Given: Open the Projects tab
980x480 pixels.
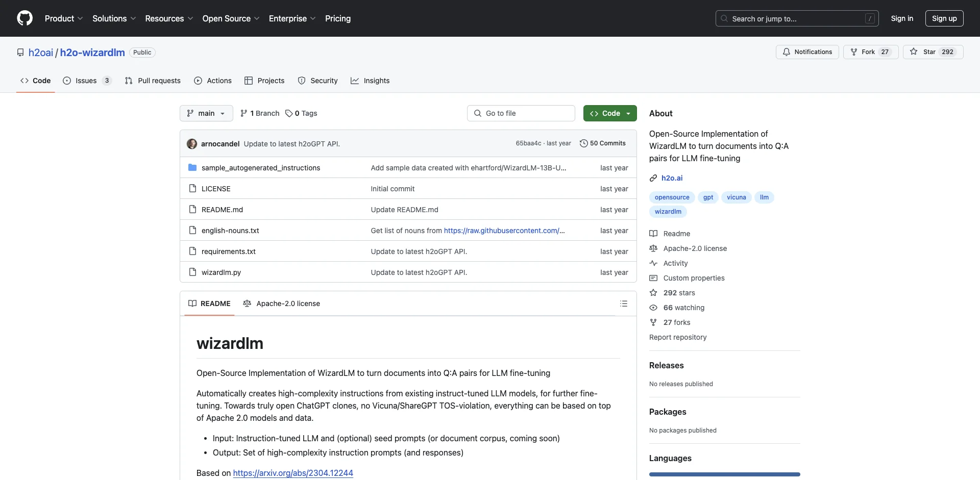Looking at the screenshot, I should pyautogui.click(x=264, y=81).
